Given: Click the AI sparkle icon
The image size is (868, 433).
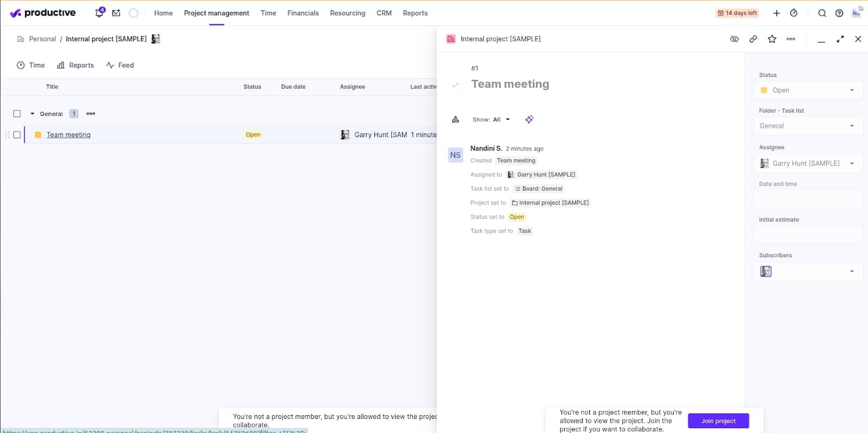Looking at the screenshot, I should (x=529, y=119).
